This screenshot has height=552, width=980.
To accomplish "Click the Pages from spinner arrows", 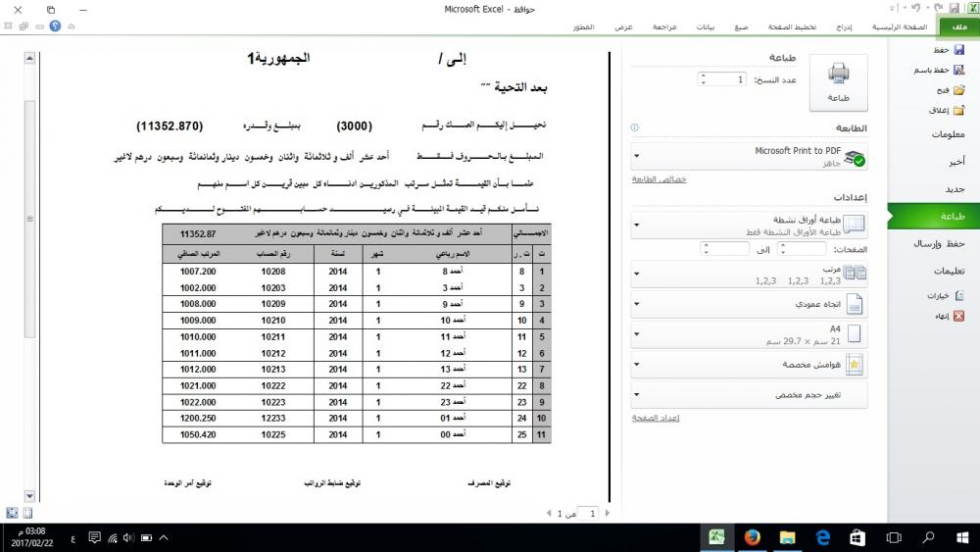I will click(782, 249).
